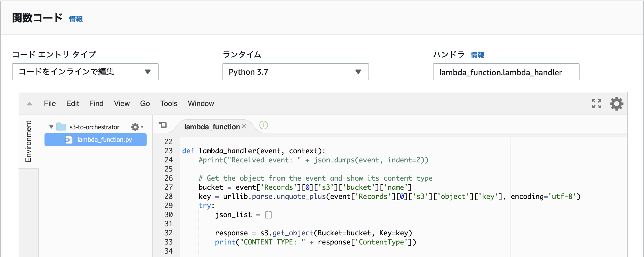
Task: Click line number 23 in the gutter
Action: (169, 151)
